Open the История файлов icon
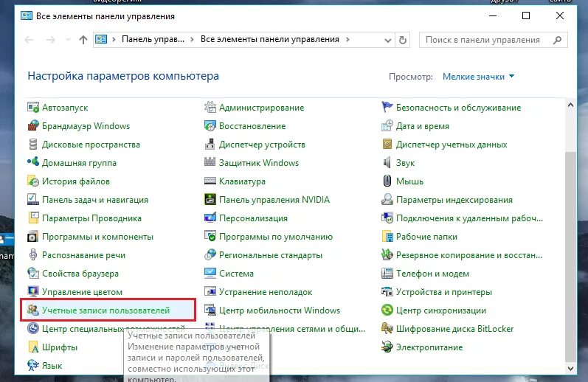 [33, 181]
